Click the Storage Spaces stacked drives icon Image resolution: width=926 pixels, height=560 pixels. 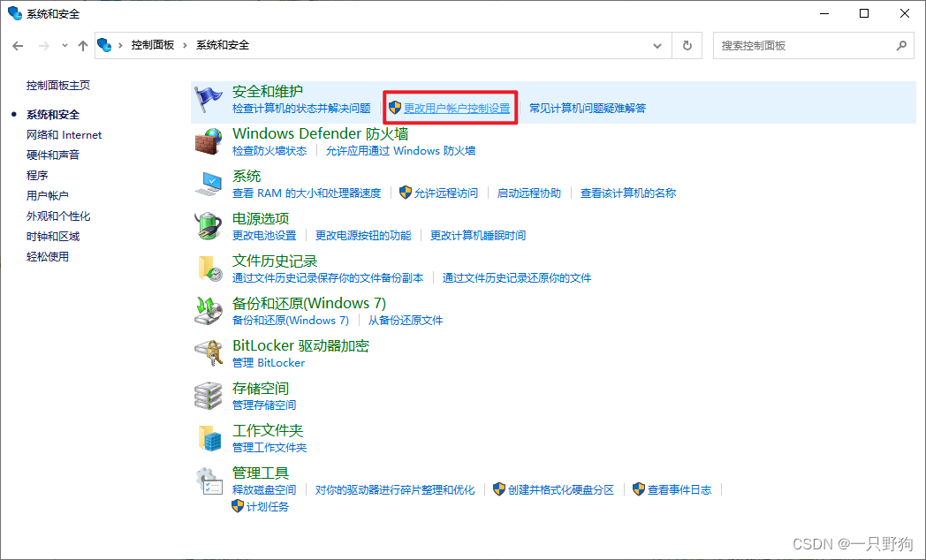(x=209, y=396)
